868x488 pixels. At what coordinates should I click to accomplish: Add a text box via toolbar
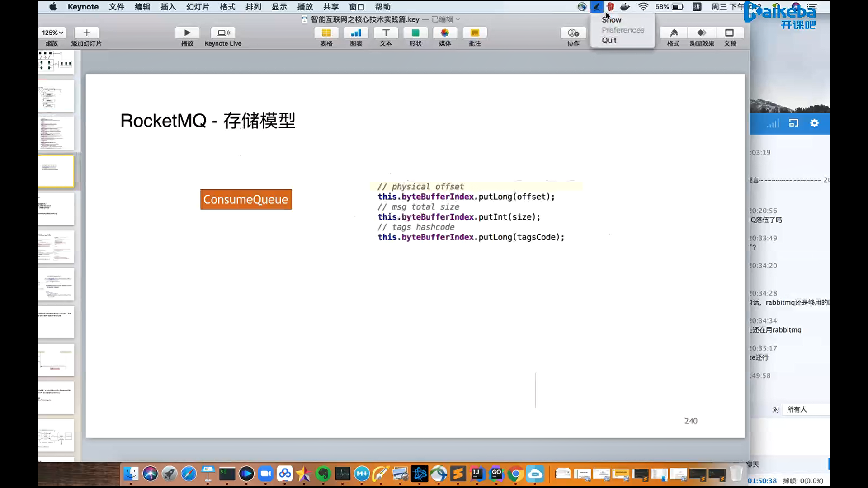(386, 33)
